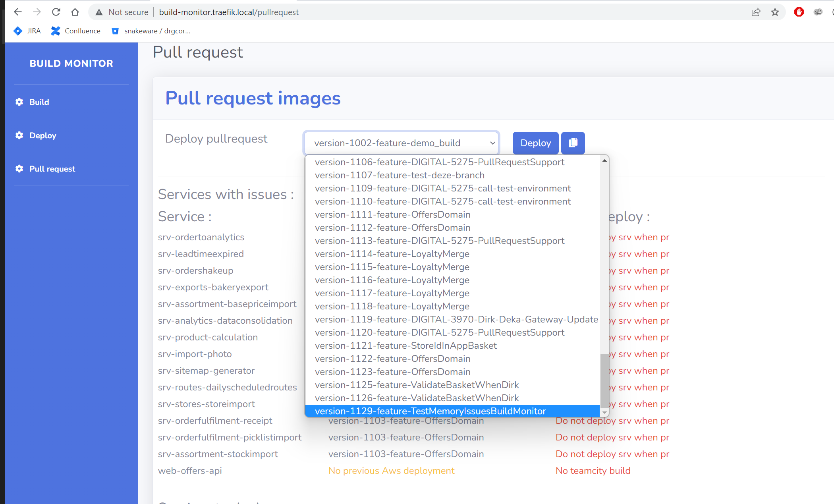Choose version-1115-feature-LoyaltyMerge option
Viewport: 834px width, 504px height.
[452, 267]
